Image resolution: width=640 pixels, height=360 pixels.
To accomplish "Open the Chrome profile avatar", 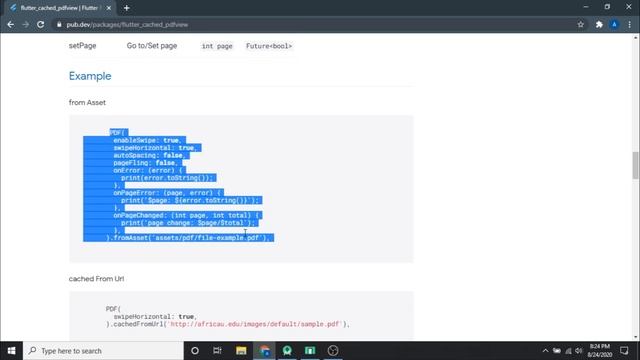I will tap(614, 24).
